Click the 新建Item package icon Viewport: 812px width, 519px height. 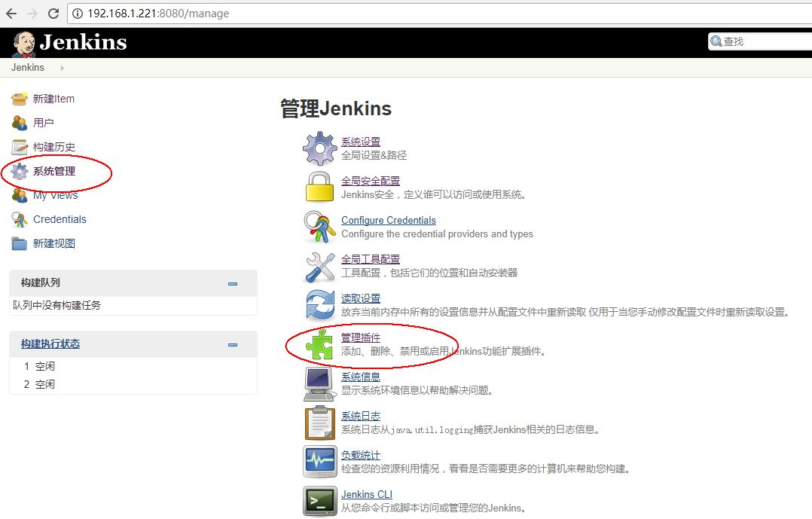(19, 99)
